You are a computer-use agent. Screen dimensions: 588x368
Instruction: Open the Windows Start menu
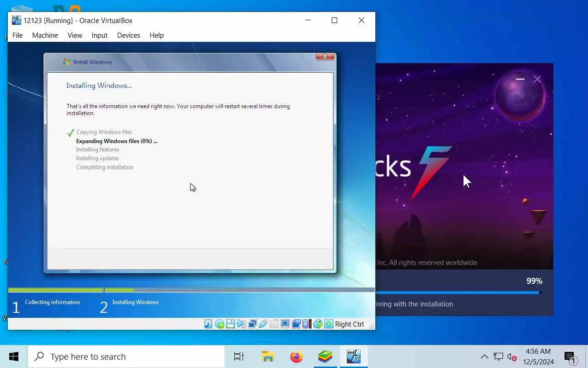tap(14, 356)
